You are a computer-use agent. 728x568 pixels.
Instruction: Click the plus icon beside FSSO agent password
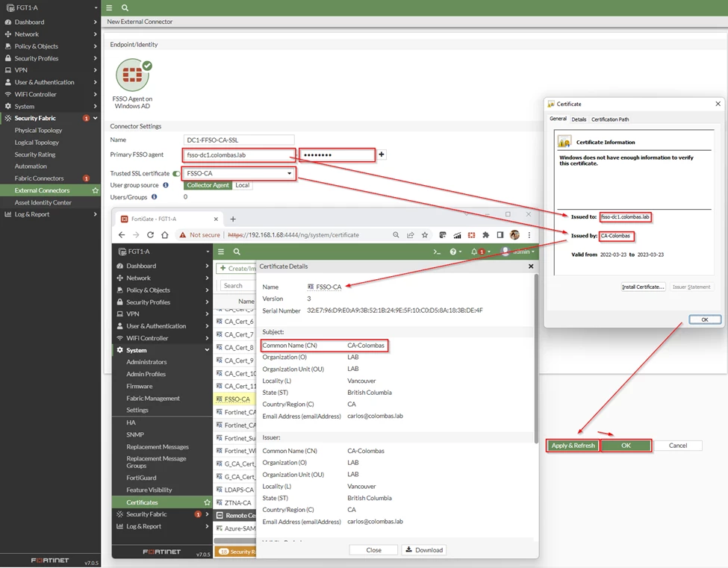pyautogui.click(x=382, y=154)
